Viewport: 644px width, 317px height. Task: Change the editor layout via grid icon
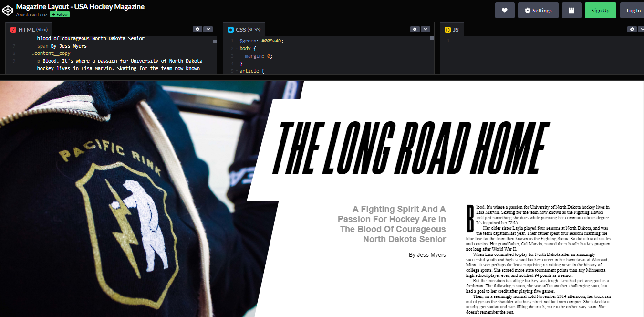[571, 10]
